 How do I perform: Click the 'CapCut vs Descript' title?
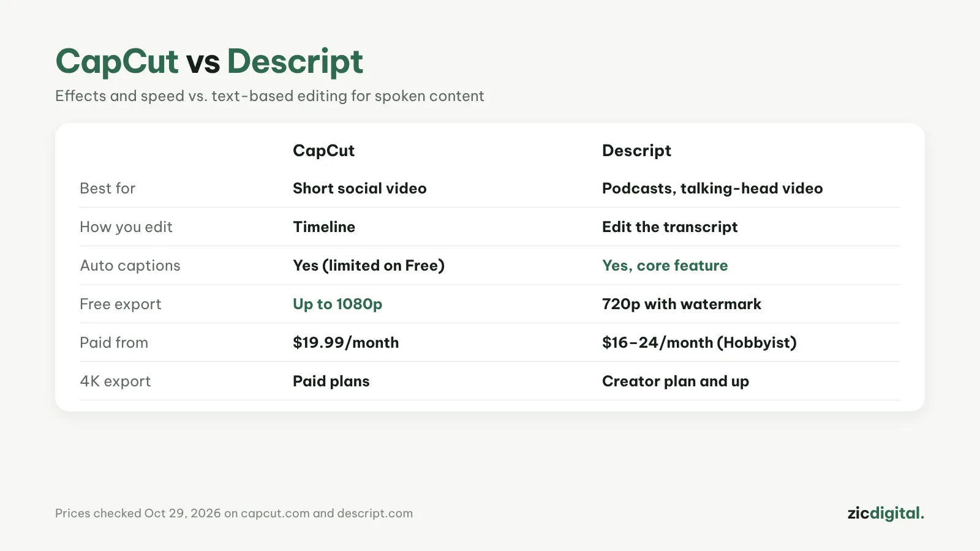pyautogui.click(x=209, y=62)
